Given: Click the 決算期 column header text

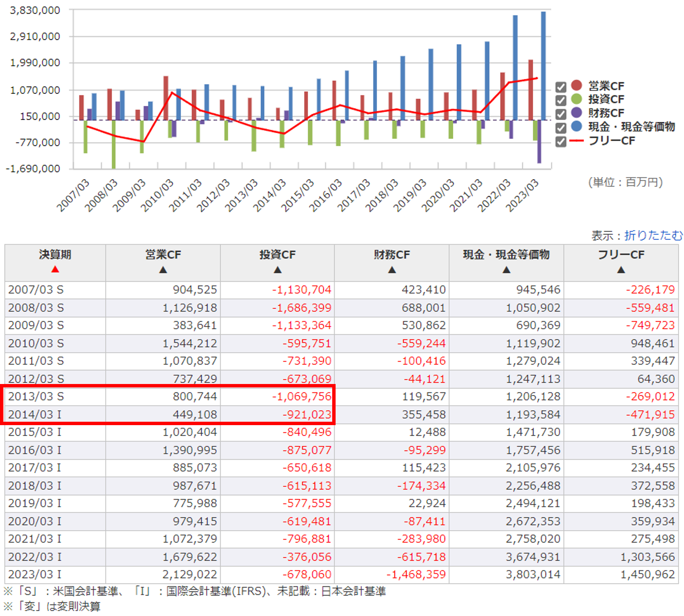Looking at the screenshot, I should 55,255.
